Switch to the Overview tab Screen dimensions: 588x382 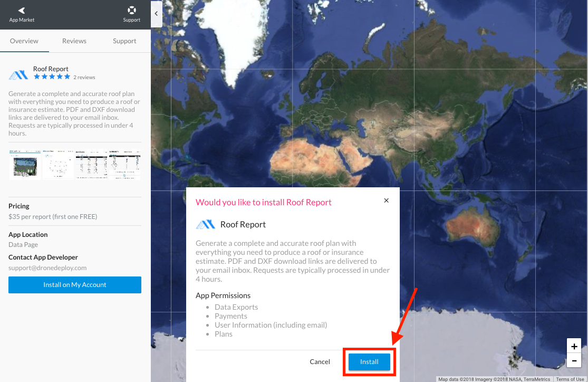[24, 41]
